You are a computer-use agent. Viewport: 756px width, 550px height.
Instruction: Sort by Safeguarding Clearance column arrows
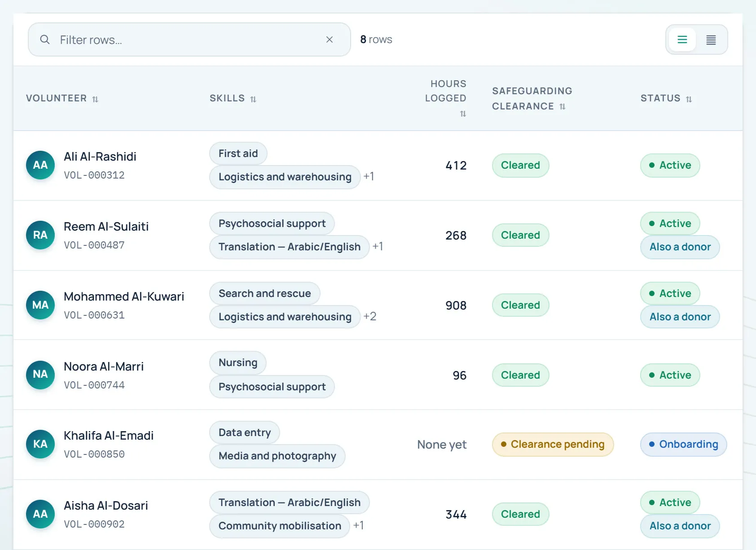563,107
